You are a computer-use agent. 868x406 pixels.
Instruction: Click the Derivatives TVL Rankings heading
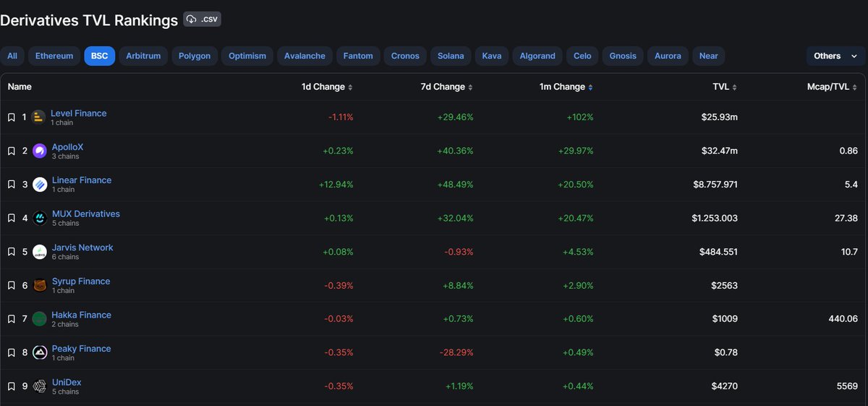[89, 20]
